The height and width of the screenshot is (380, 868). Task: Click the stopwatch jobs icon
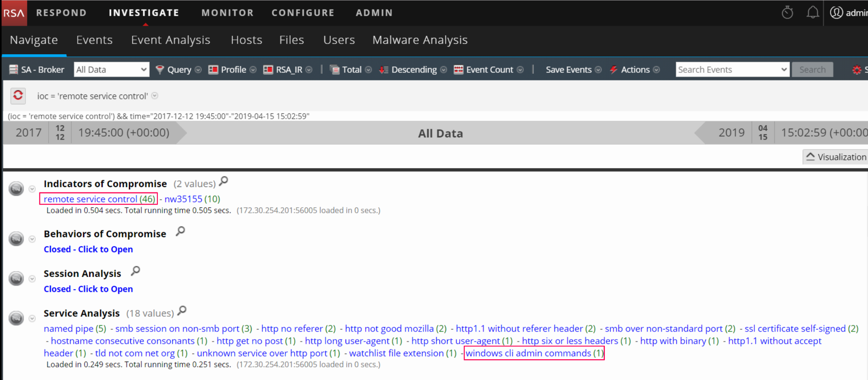tap(787, 13)
